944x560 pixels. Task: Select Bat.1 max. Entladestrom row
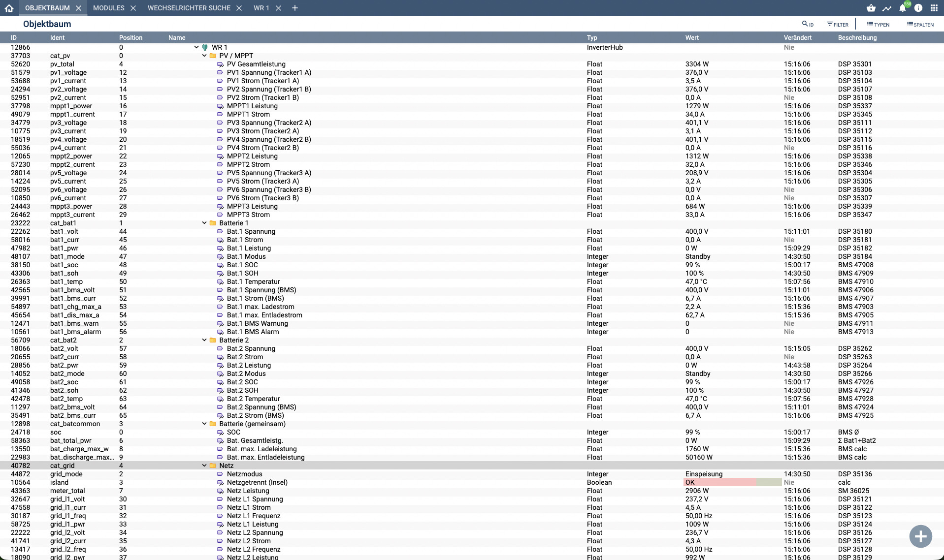point(472,315)
